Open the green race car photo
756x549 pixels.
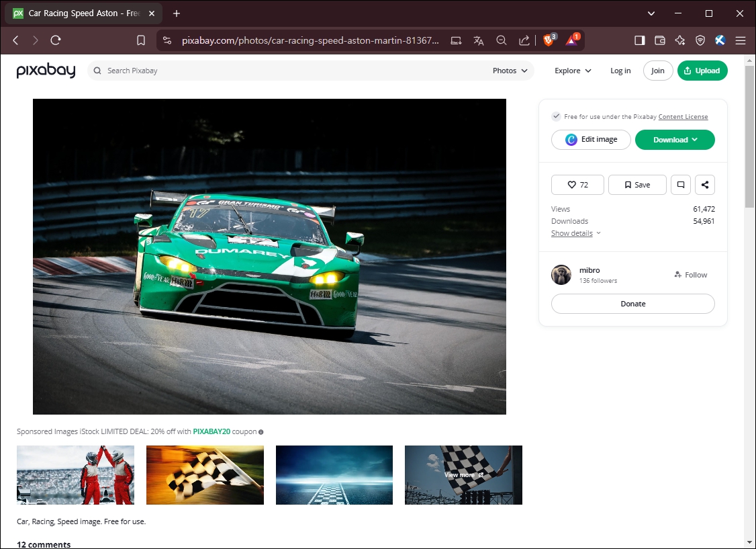[x=269, y=257]
